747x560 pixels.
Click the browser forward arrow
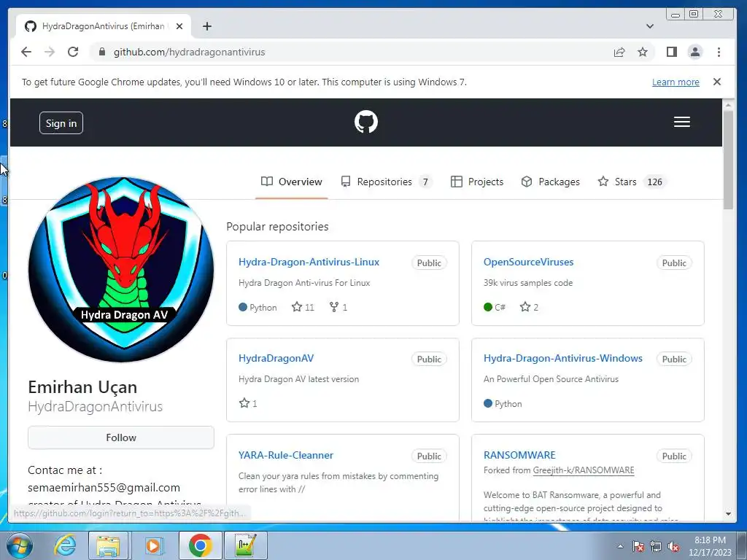tap(50, 52)
